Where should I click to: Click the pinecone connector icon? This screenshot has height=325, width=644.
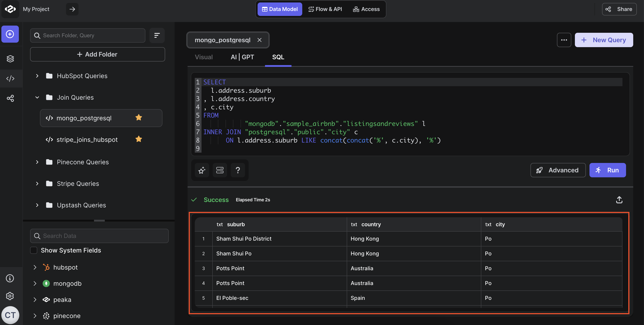46,316
